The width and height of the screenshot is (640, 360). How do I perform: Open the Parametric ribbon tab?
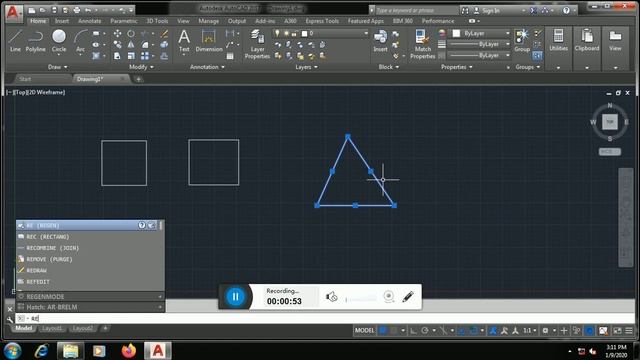point(124,21)
